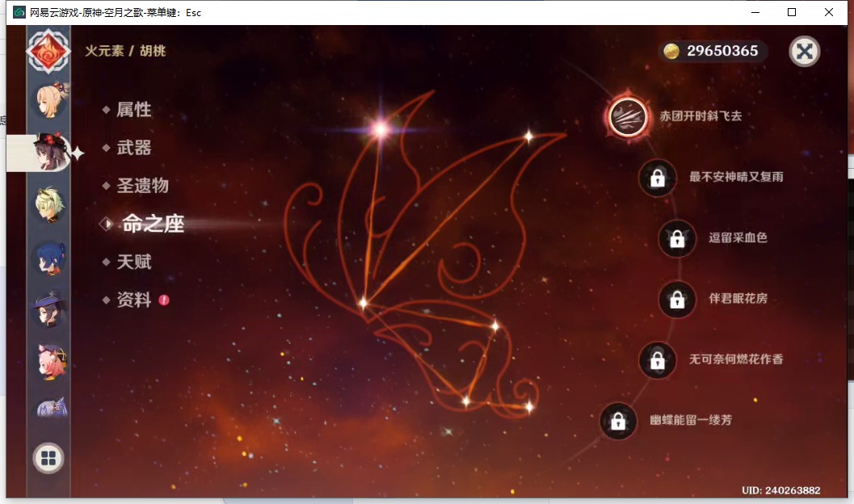
Task: Select the blonde ponytail character avatar
Action: 51,100
